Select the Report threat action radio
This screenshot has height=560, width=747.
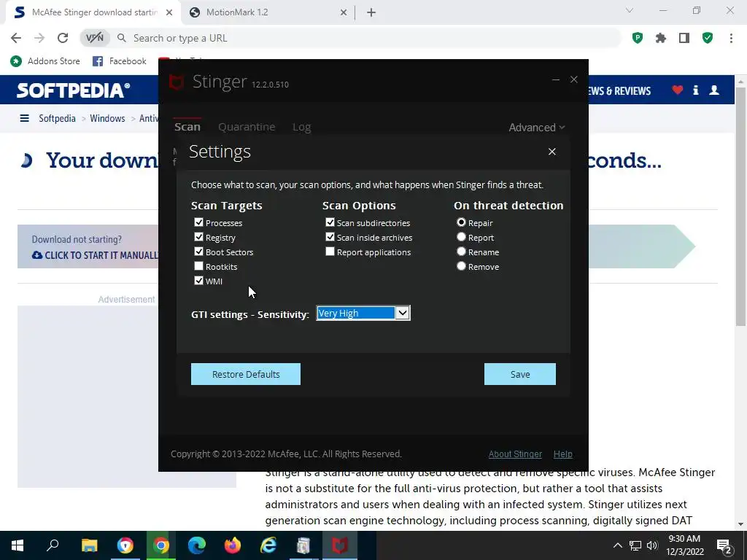[x=461, y=237]
